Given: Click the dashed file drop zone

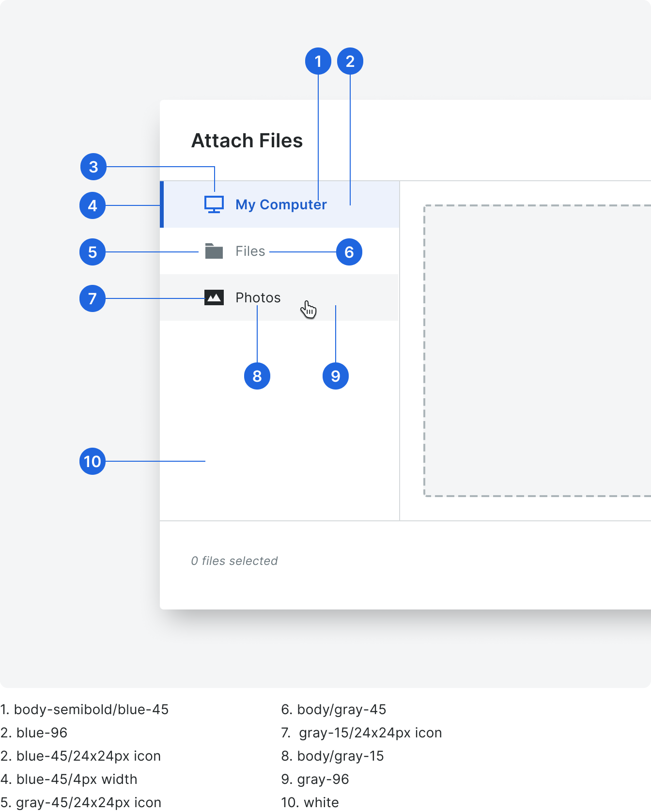Looking at the screenshot, I should [x=537, y=351].
